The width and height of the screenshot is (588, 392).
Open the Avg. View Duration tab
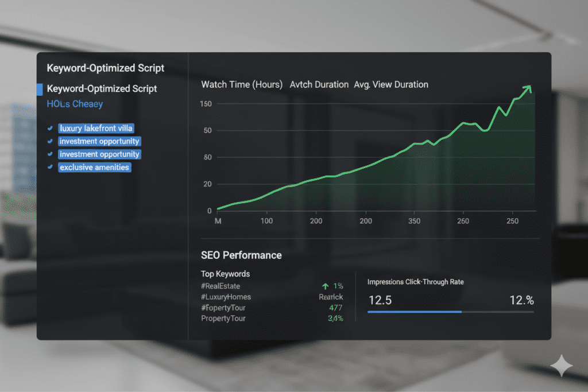pos(391,84)
